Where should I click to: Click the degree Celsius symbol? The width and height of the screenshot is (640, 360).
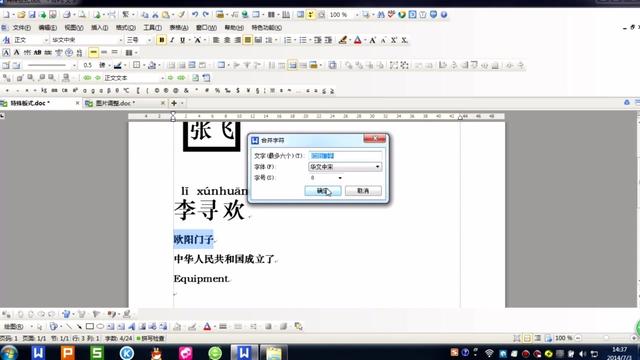(127, 91)
